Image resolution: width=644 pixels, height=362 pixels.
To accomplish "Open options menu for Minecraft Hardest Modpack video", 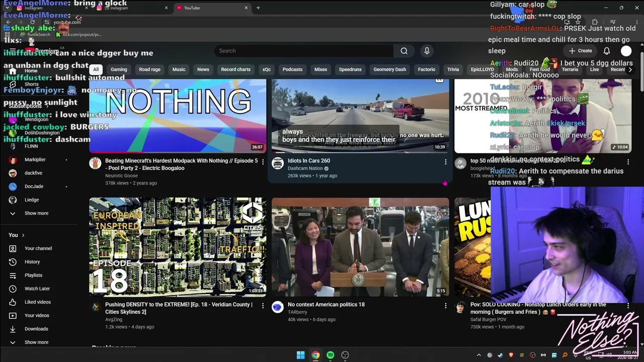I will [263, 162].
